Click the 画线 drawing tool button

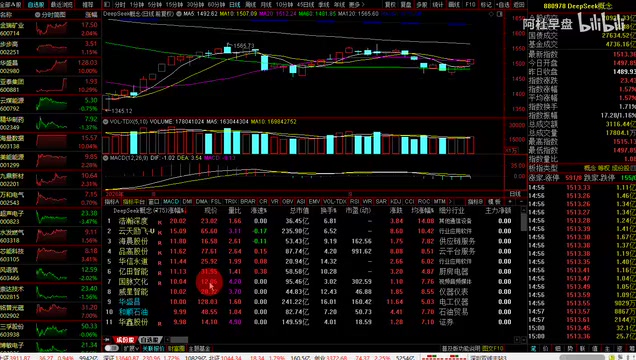pos(454,4)
